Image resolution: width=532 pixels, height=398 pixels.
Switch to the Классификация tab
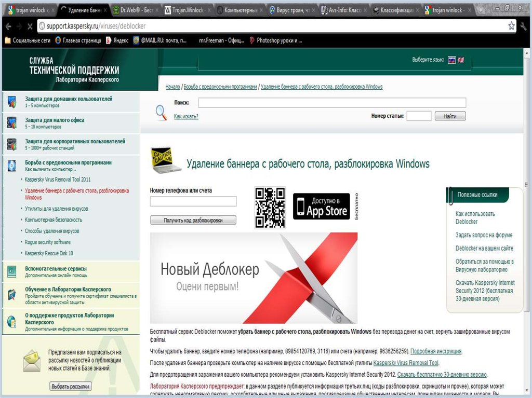click(396, 10)
